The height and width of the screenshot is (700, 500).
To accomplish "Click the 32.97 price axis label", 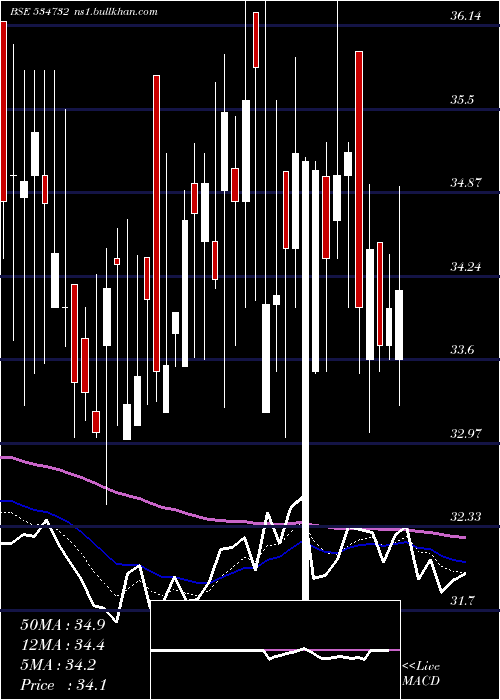I will 466,433.
